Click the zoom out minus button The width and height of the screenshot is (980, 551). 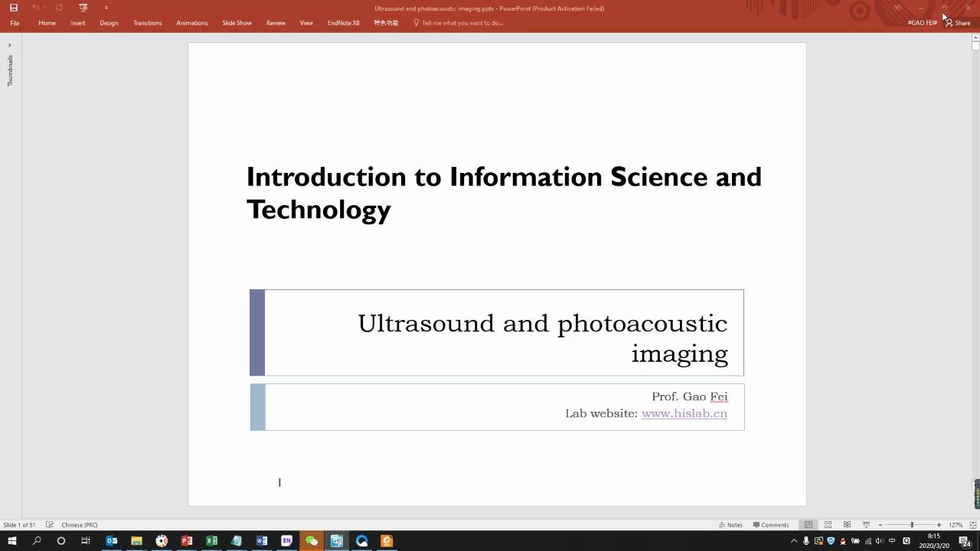click(880, 525)
